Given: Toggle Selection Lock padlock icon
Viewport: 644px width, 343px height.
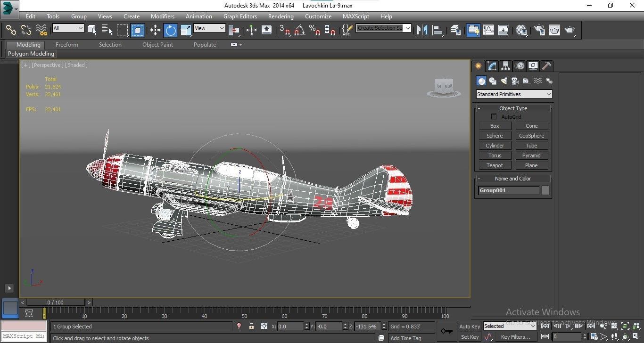Looking at the screenshot, I should tap(251, 326).
